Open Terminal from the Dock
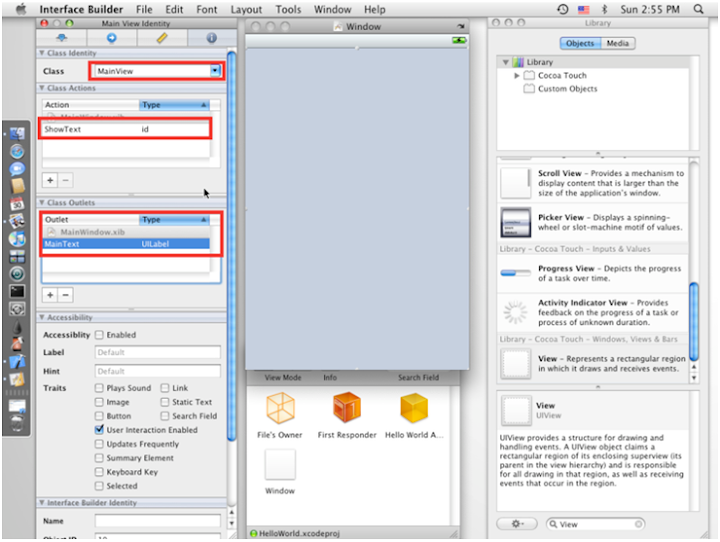The image size is (720, 542). pos(17,291)
